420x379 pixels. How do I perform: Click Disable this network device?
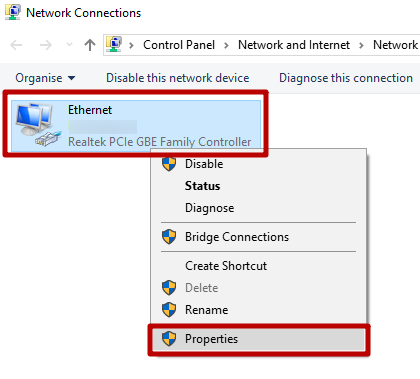178,78
